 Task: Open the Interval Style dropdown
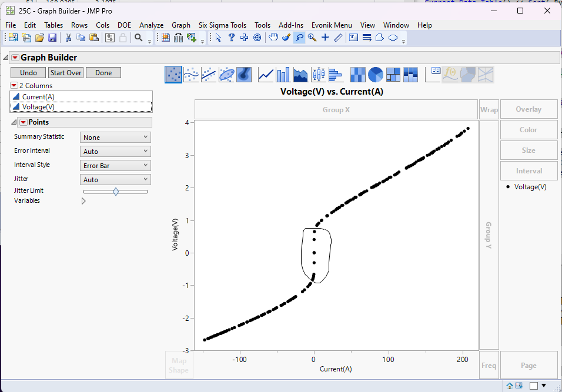pos(115,166)
